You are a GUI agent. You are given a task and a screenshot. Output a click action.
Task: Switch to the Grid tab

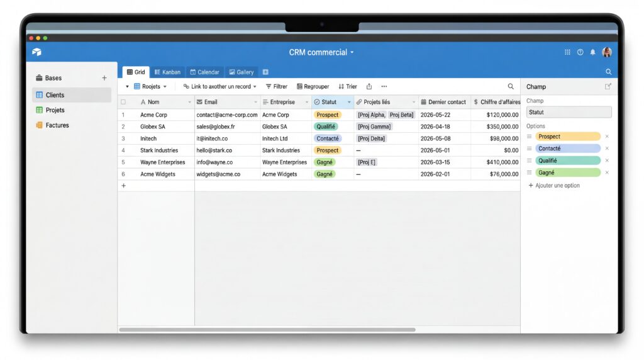(x=136, y=72)
